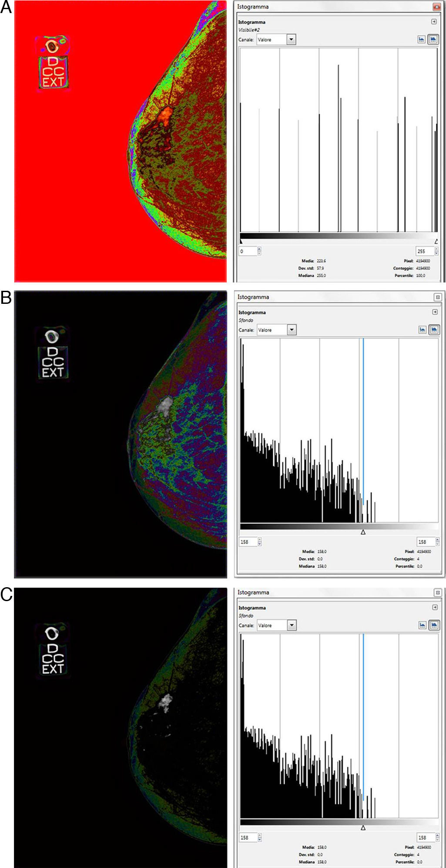
Task: Click white range slider triangle in top histogram
Action: [x=436, y=241]
